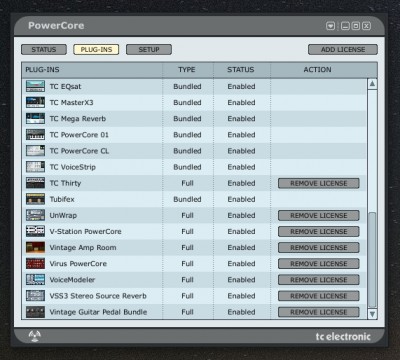Select the TC MasterX3 plug-in name
Screen dimensions: 400x360
(71, 103)
